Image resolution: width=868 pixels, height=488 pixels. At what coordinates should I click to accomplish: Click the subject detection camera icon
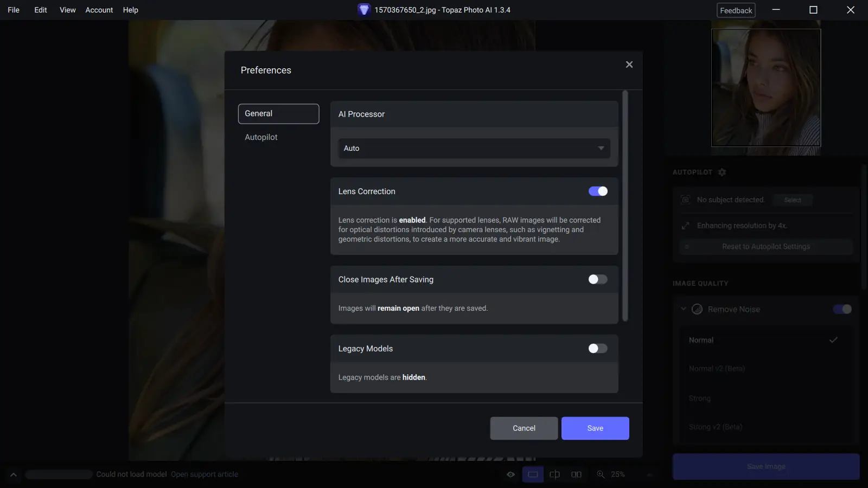686,200
